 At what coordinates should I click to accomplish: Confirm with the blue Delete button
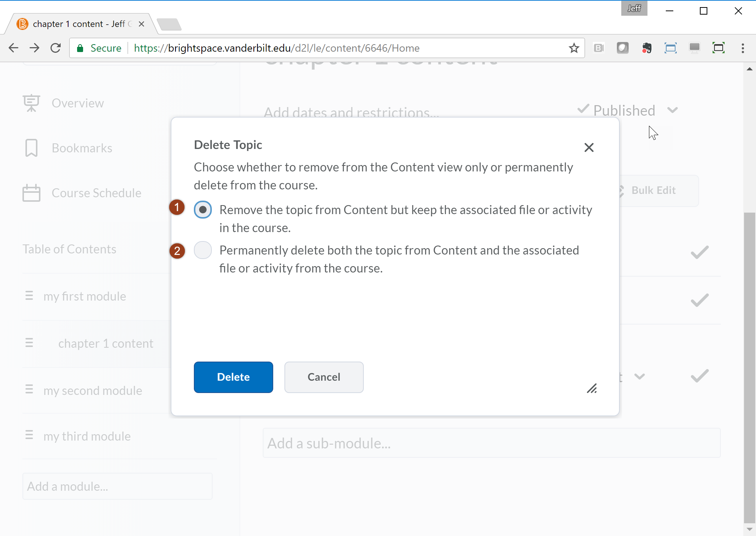234,377
